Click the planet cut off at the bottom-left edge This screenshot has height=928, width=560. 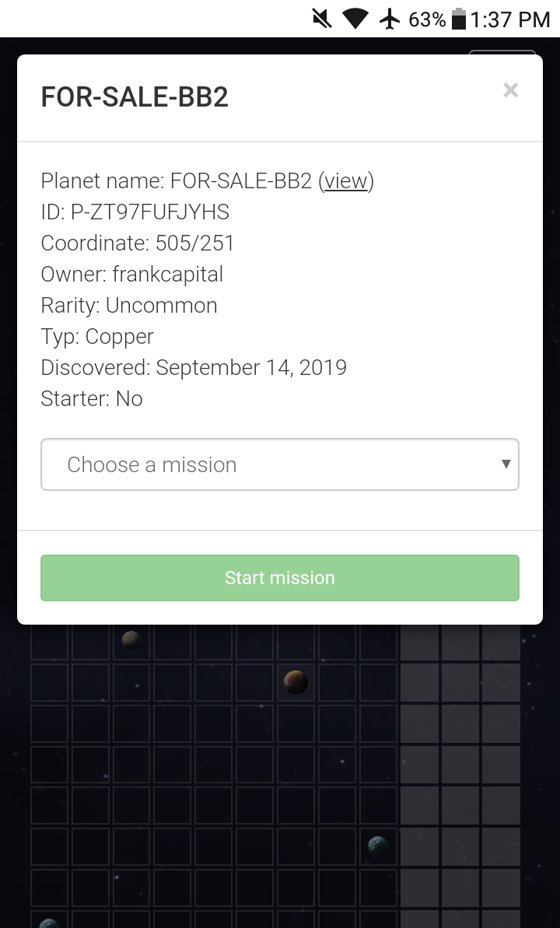(48, 923)
